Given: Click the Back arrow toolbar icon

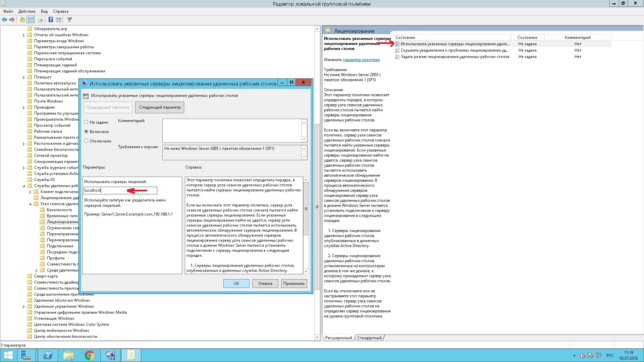Looking at the screenshot, I should coord(4,20).
